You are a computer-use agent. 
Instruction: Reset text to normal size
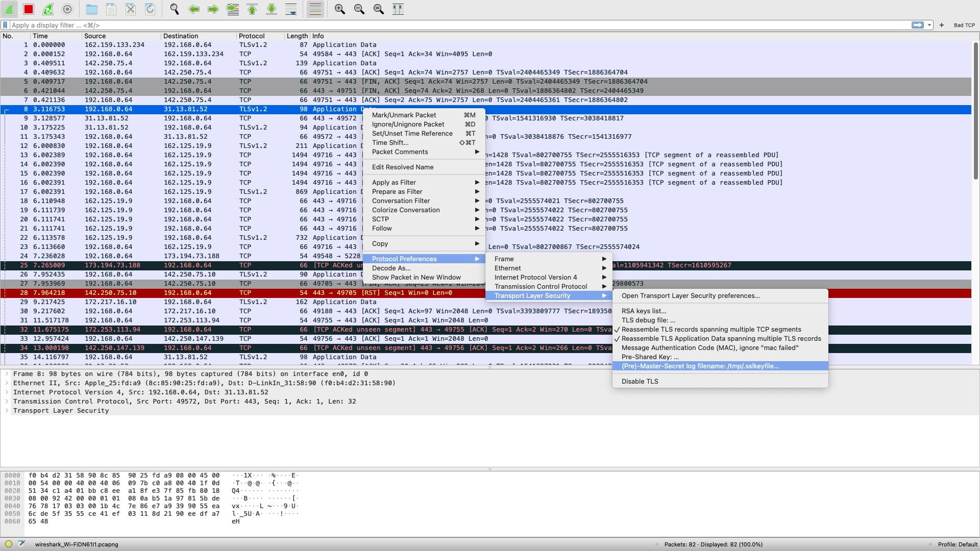tap(379, 9)
